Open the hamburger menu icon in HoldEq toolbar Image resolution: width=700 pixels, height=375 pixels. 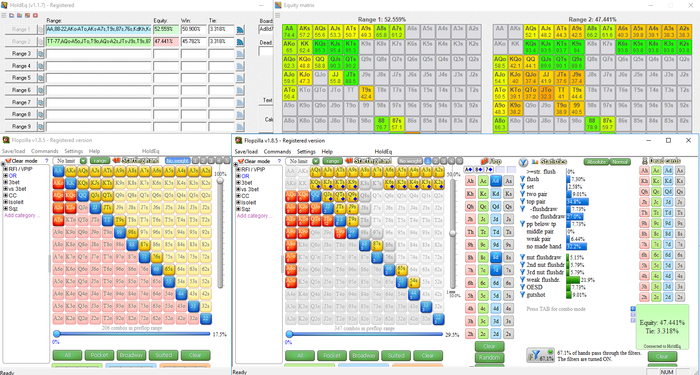(4, 15)
